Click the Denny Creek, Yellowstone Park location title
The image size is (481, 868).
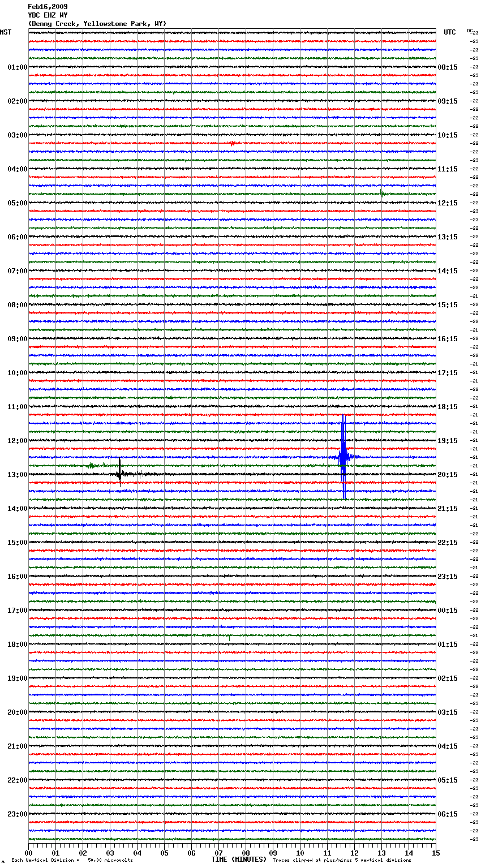coord(97,24)
